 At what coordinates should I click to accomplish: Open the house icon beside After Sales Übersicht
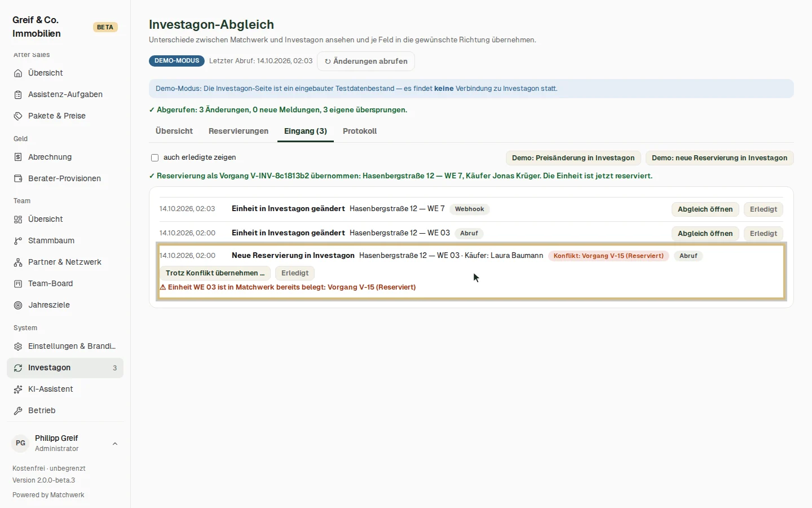[x=18, y=73]
